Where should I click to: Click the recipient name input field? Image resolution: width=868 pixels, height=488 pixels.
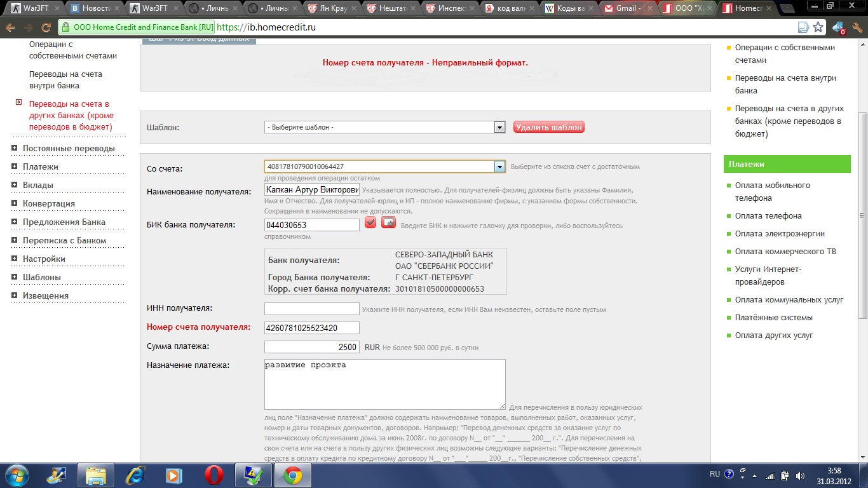(x=312, y=189)
